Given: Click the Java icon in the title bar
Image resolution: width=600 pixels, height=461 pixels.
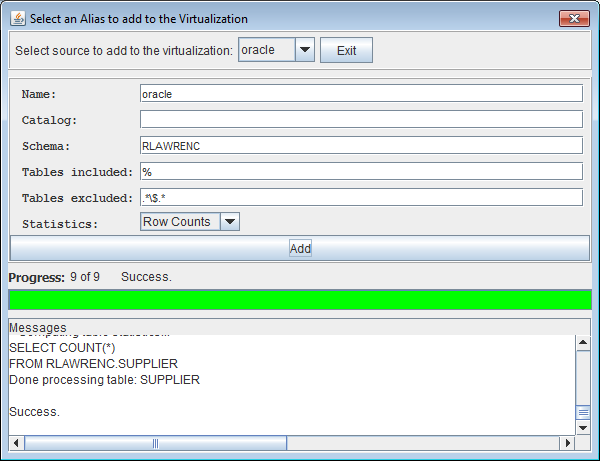Looking at the screenshot, I should [x=17, y=18].
